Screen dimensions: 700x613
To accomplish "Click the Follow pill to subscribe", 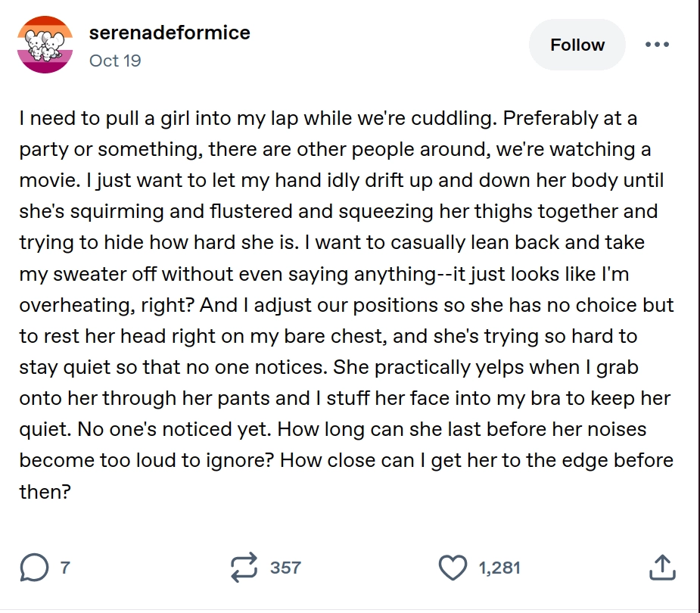I will point(577,44).
